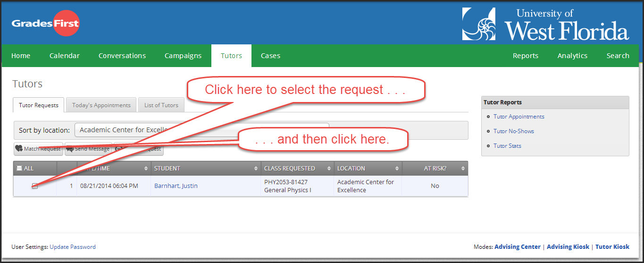The width and height of the screenshot is (644, 263).
Task: Switch to Today's Appointments tab
Action: [101, 105]
